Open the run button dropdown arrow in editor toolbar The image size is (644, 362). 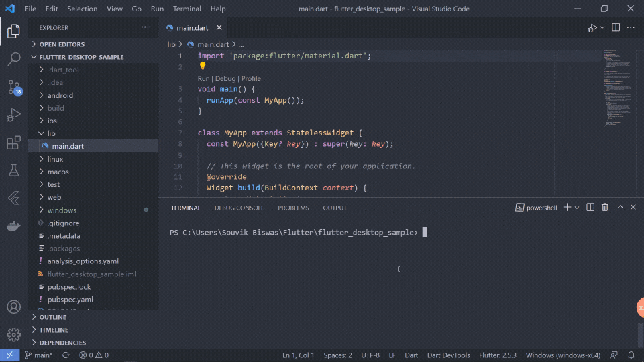point(602,27)
